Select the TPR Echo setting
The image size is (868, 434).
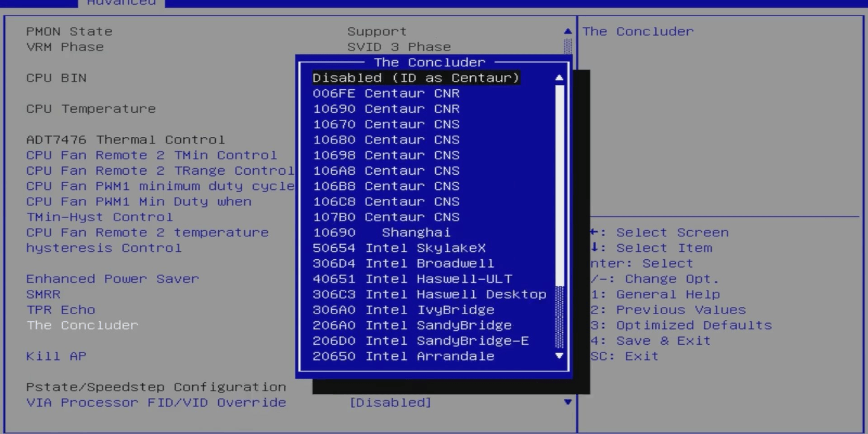(x=61, y=310)
